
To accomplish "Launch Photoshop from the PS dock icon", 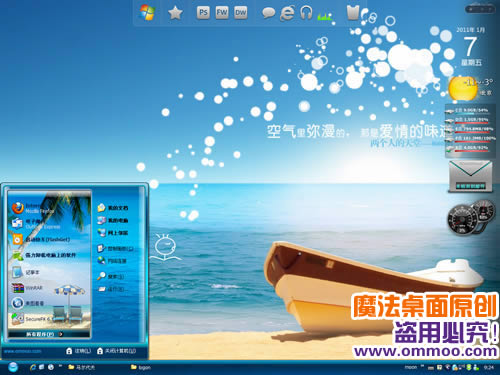I will pyautogui.click(x=203, y=13).
